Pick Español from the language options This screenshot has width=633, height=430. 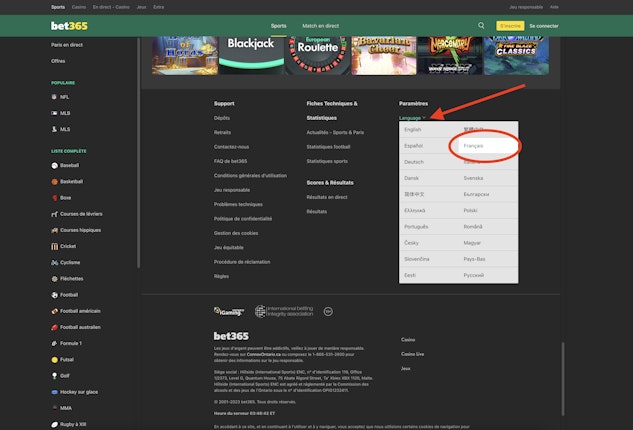[x=414, y=145]
